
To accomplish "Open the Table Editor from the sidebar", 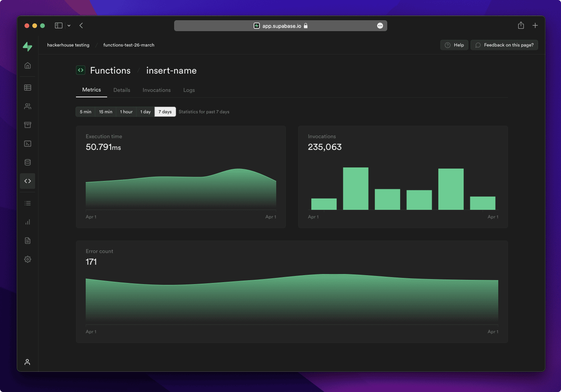I will [x=27, y=87].
